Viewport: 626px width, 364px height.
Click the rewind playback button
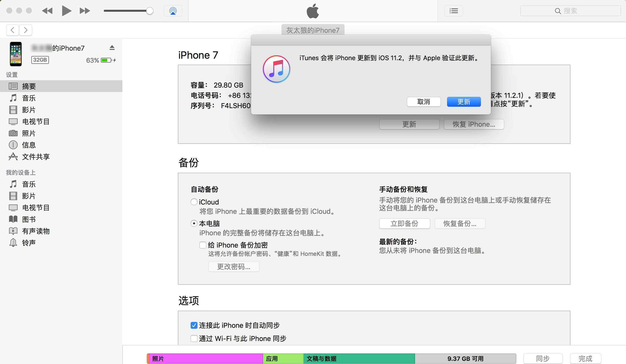[47, 11]
